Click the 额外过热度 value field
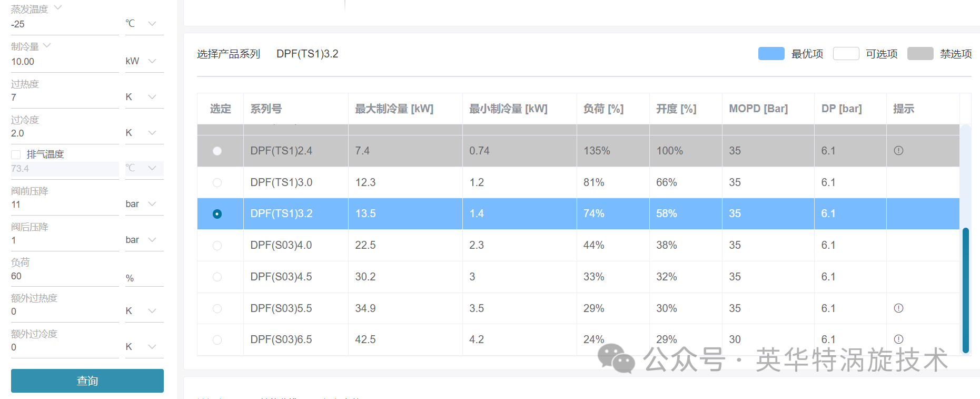The height and width of the screenshot is (399, 980). coord(65,312)
